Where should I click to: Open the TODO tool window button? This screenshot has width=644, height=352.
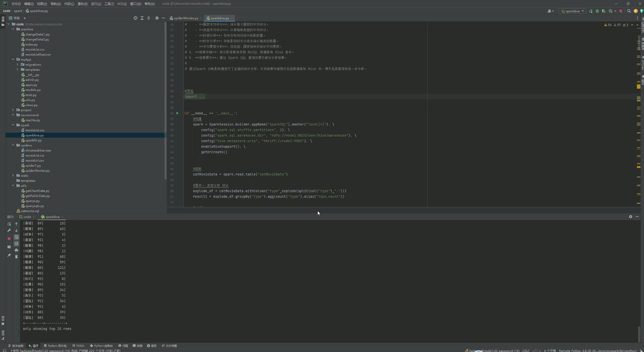coord(78,346)
